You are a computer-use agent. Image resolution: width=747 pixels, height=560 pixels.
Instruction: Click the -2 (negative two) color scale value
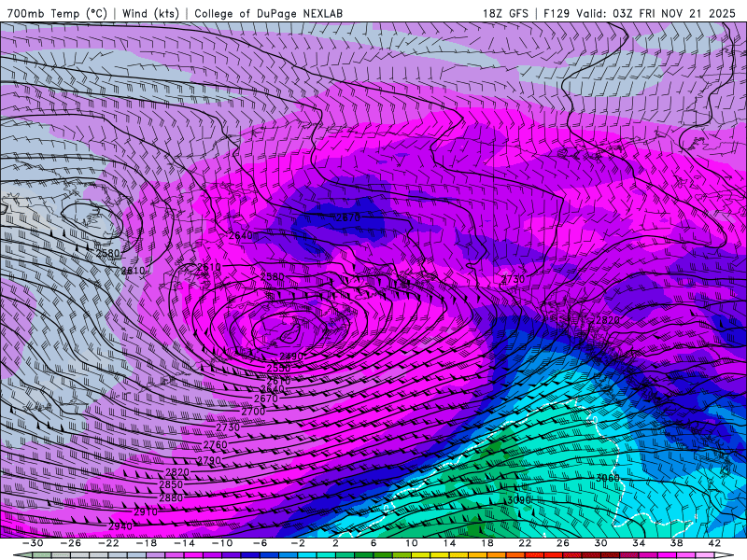tap(297, 543)
